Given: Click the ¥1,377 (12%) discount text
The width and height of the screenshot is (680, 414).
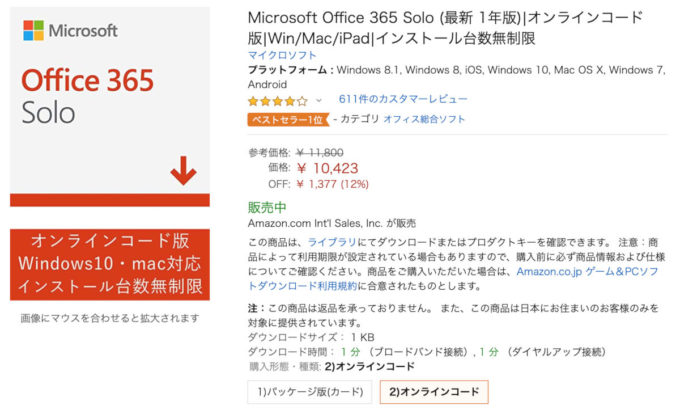Looking at the screenshot, I should [333, 184].
